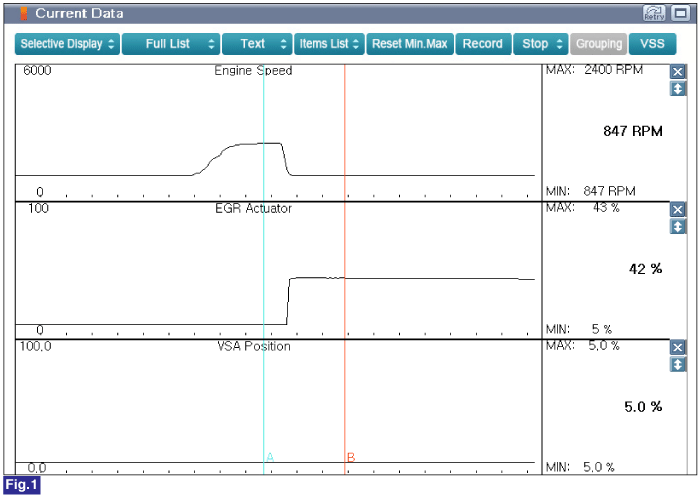Move the Engine Speed graph with arrows icon
The width and height of the screenshot is (700, 497).
pos(677,89)
